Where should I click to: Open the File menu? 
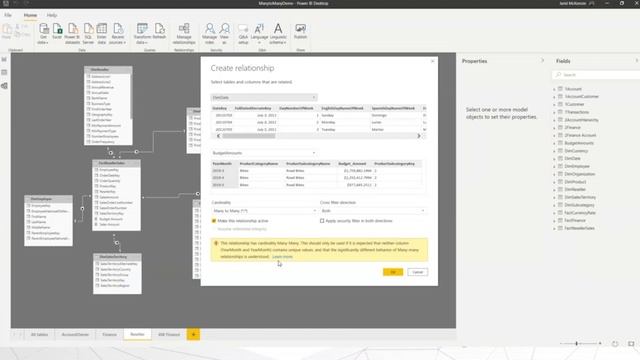8,15
